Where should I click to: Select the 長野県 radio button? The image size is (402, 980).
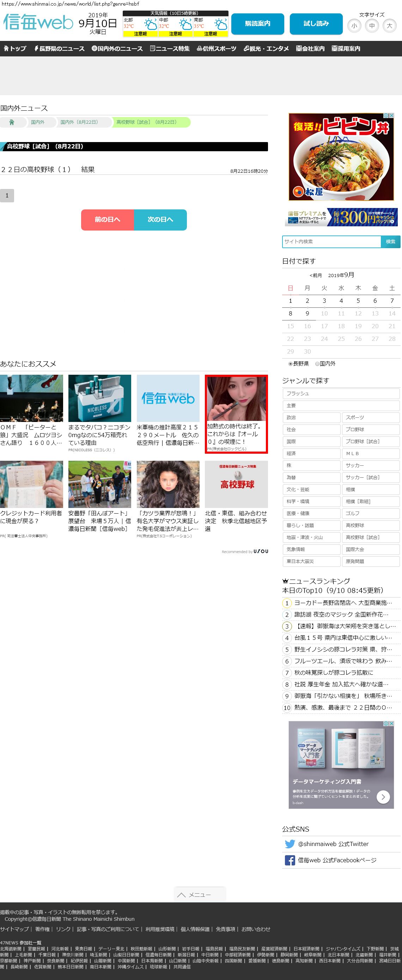click(x=291, y=364)
